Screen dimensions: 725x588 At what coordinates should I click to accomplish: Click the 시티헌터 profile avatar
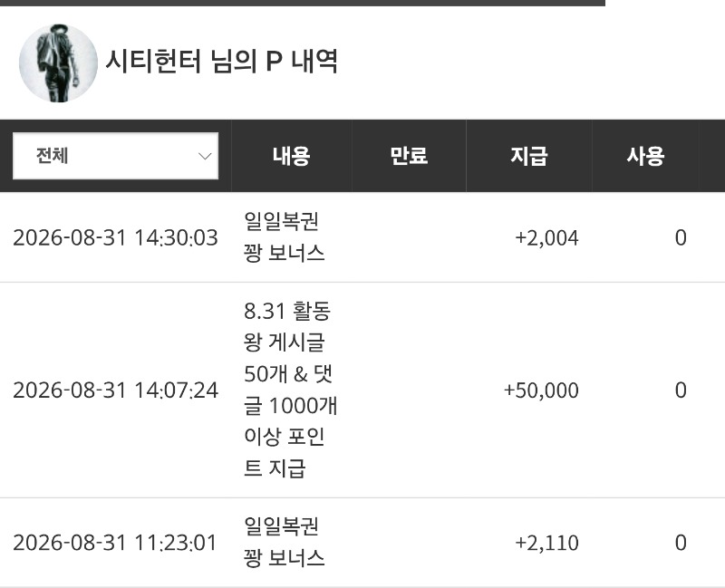pyautogui.click(x=58, y=63)
